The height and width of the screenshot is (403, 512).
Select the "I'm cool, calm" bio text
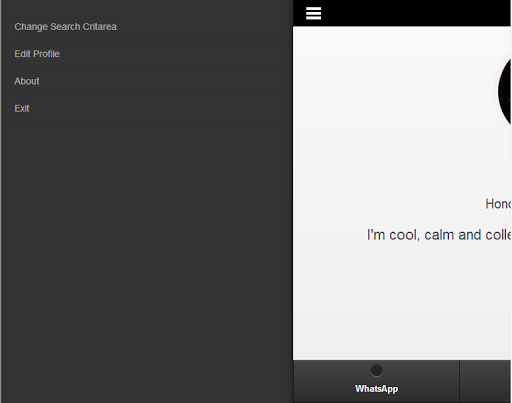point(439,235)
